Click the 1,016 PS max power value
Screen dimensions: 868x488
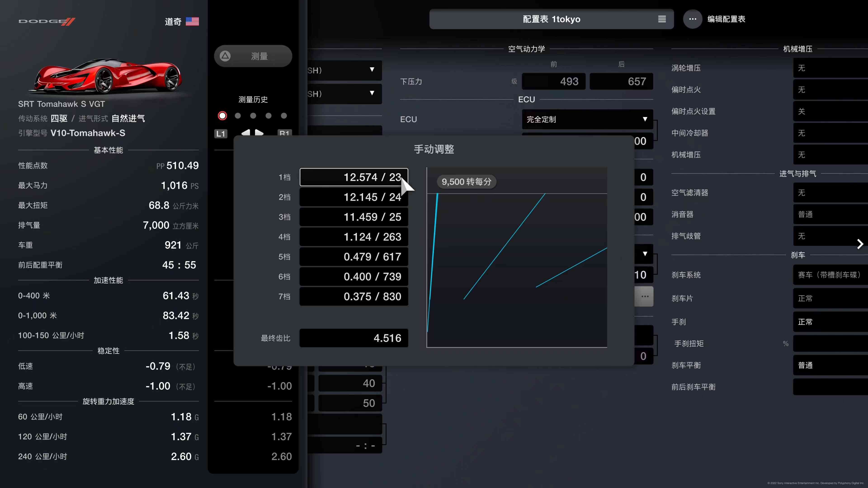click(x=180, y=185)
